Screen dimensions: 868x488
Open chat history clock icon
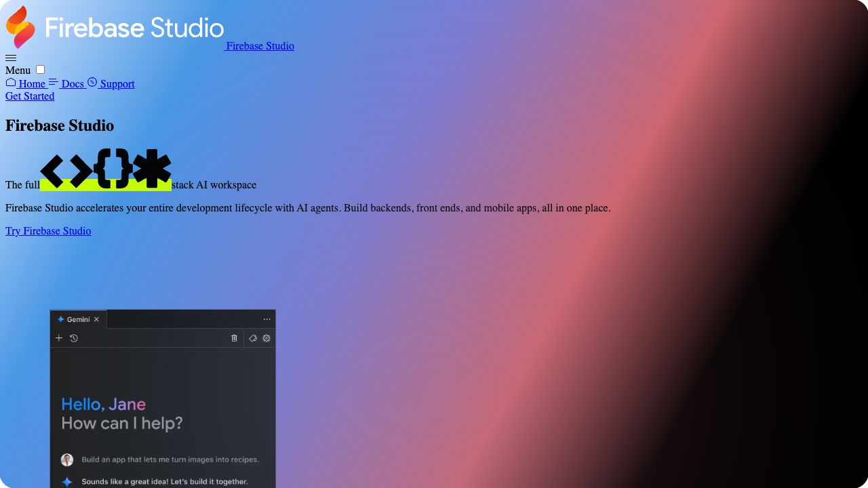74,338
